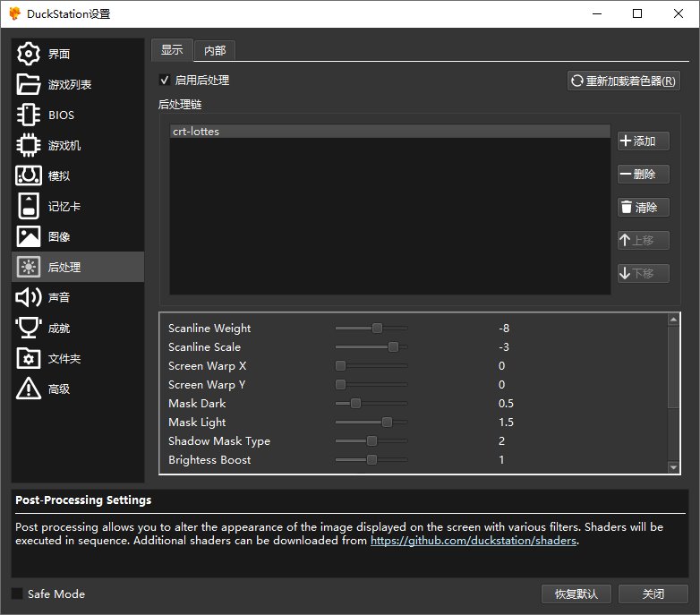The width and height of the screenshot is (700, 615).
Task: Click the Screen Warp Y slider handle
Action: [x=341, y=384]
